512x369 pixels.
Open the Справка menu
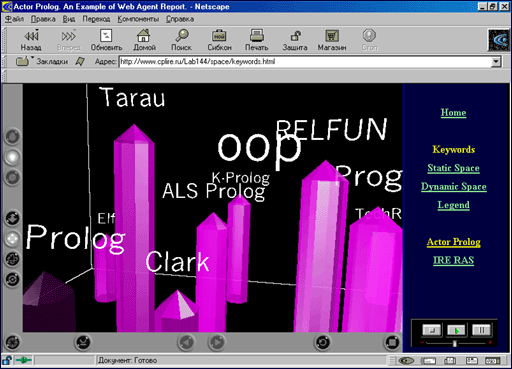pyautogui.click(x=180, y=19)
